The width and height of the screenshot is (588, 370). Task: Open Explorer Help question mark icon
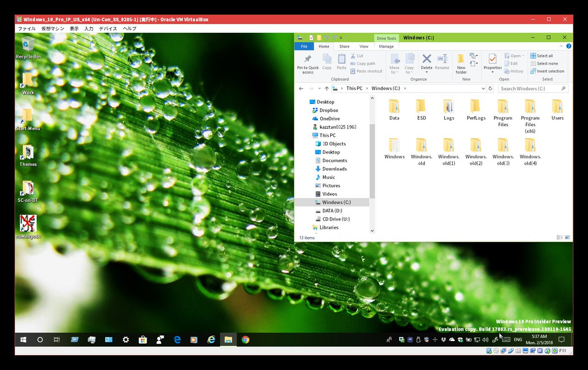pos(568,47)
